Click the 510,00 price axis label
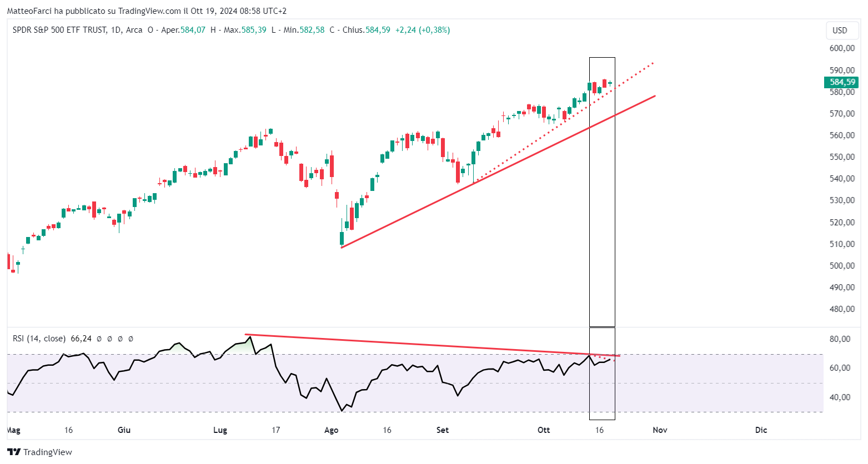Image resolution: width=868 pixels, height=464 pixels. coord(842,244)
